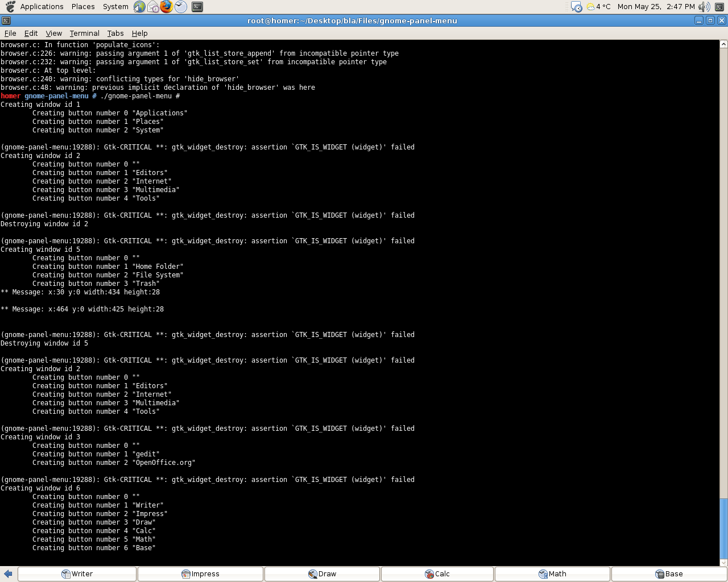Minimize the terminal window
This screenshot has height=582, width=728.
(699, 20)
